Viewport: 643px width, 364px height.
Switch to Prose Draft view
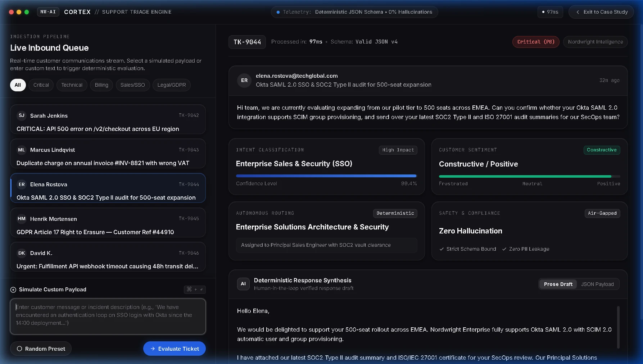point(558,284)
